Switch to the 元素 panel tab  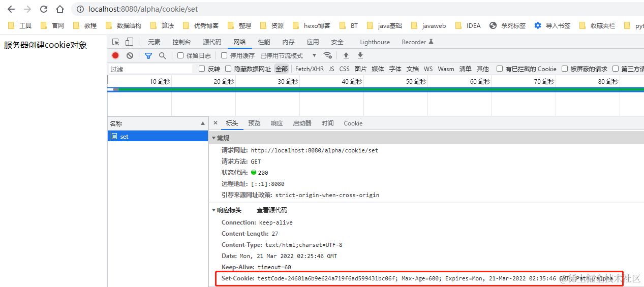154,42
